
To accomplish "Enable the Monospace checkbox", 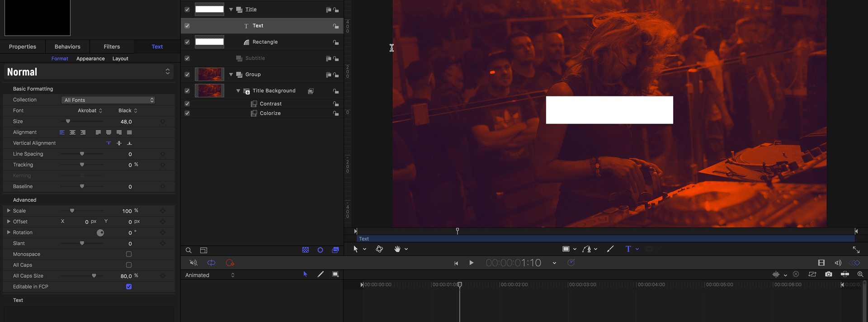I will 129,254.
